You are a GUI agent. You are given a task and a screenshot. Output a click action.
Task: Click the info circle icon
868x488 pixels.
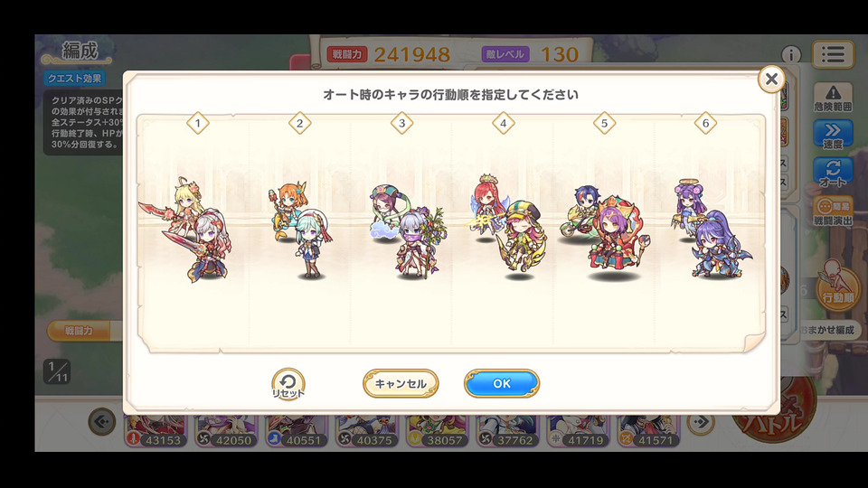pyautogui.click(x=791, y=54)
